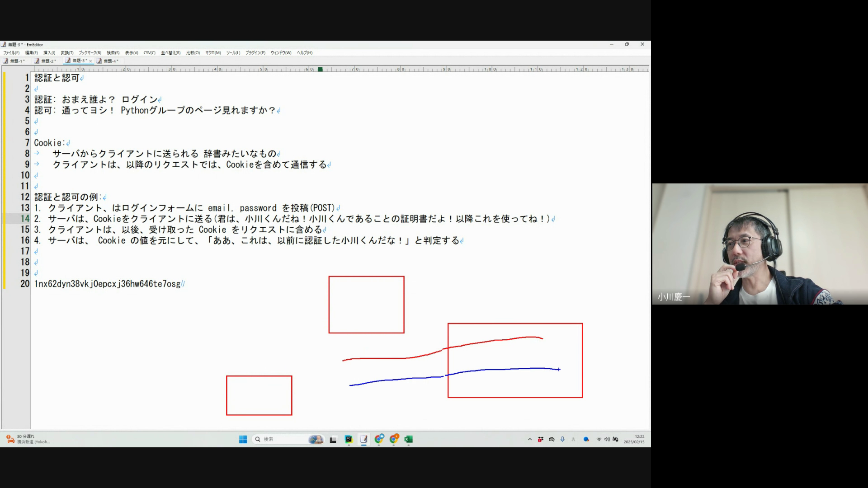The image size is (868, 488).
Task: Open the CSV(C) menu
Action: pyautogui.click(x=149, y=53)
